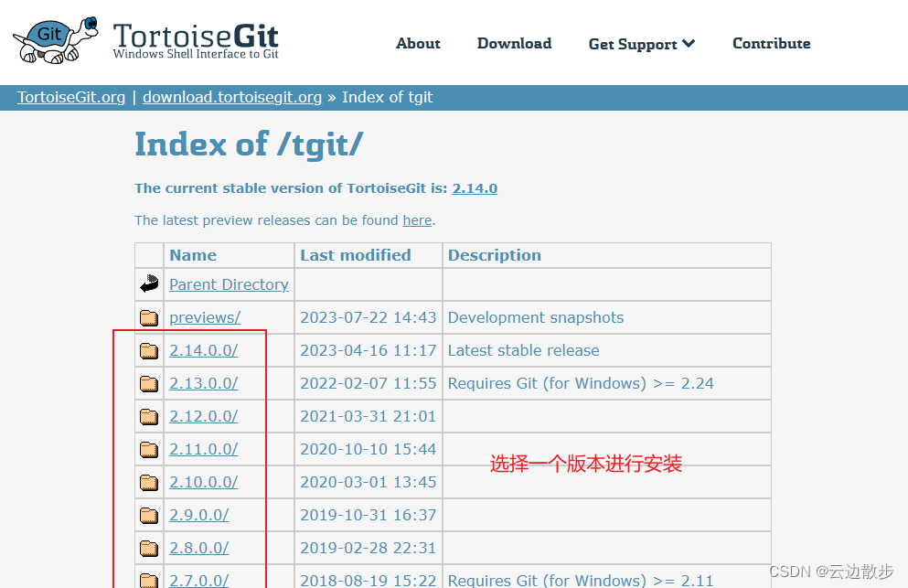Click the date 2023-04-16 11:17
Viewport: 908px width, 588px height.
(x=369, y=350)
